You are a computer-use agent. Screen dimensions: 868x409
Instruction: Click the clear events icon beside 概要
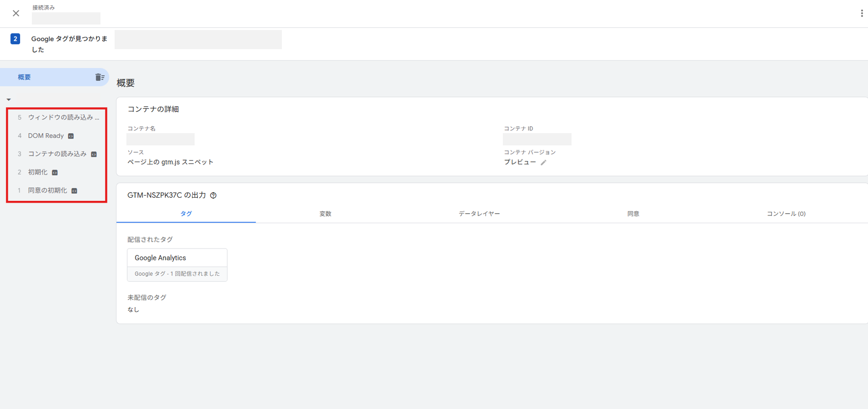(x=100, y=77)
